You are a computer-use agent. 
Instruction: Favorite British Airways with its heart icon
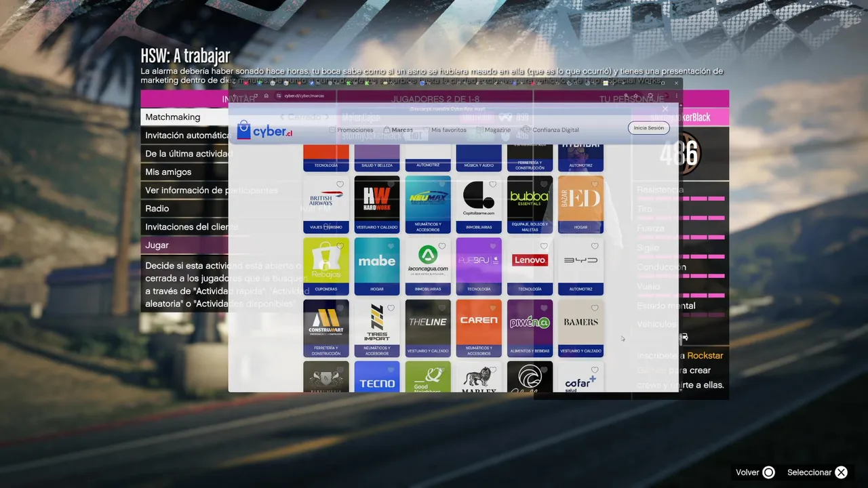[340, 184]
